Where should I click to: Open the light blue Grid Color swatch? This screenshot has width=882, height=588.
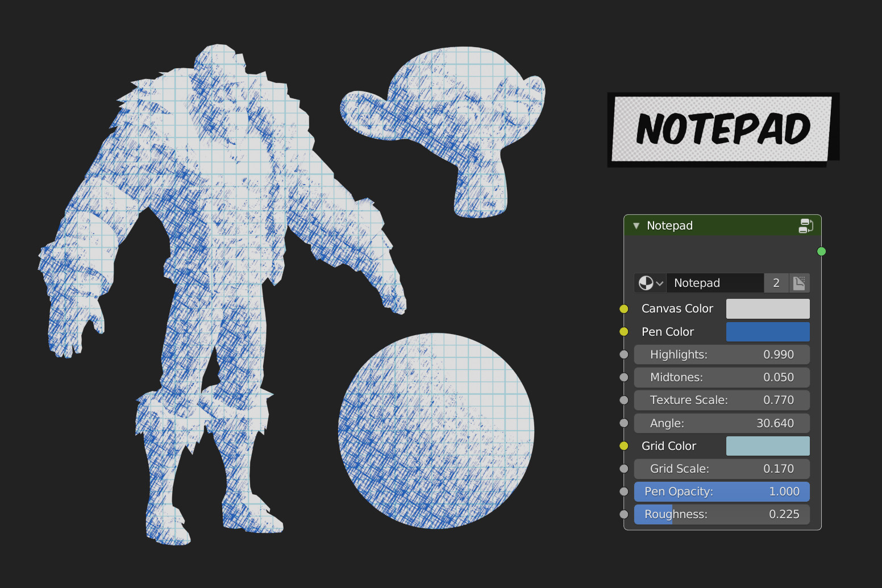coord(768,446)
